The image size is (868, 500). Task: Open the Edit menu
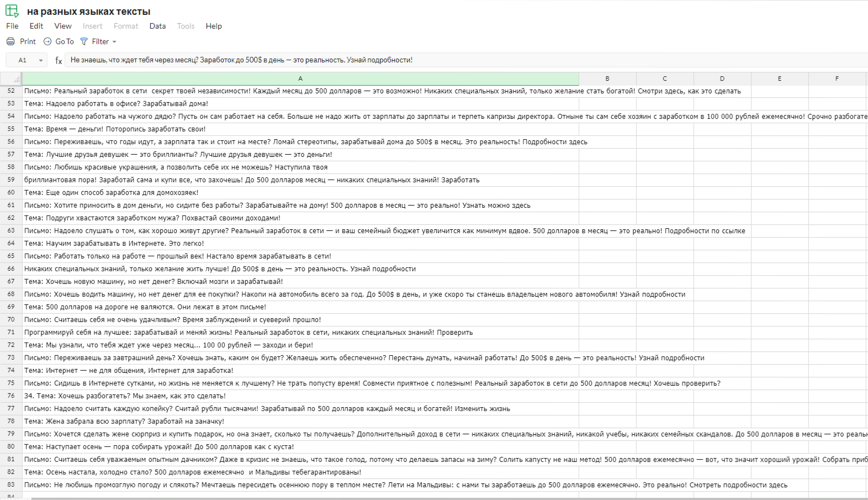[36, 26]
